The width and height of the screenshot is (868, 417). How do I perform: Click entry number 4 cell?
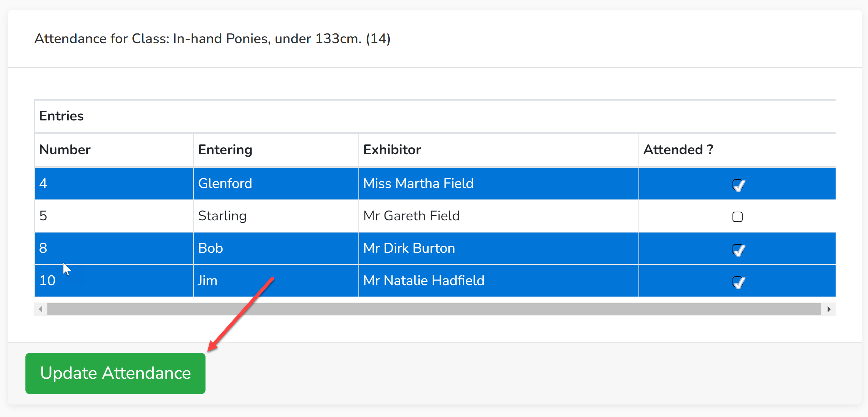click(114, 183)
